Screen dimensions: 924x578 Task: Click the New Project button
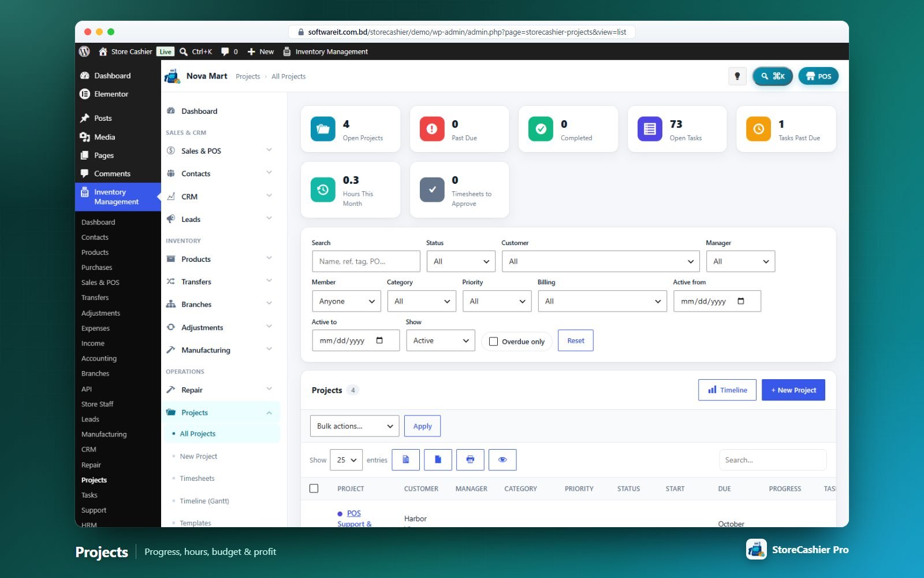pyautogui.click(x=793, y=390)
